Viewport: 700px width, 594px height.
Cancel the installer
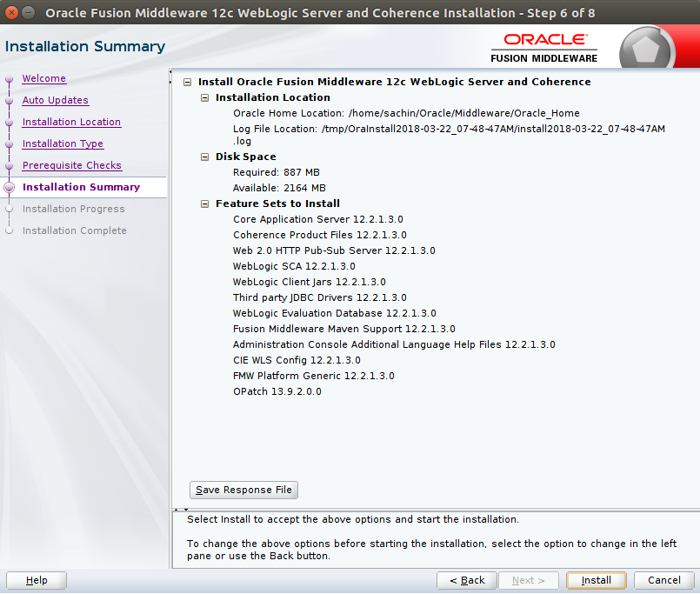[x=664, y=580]
